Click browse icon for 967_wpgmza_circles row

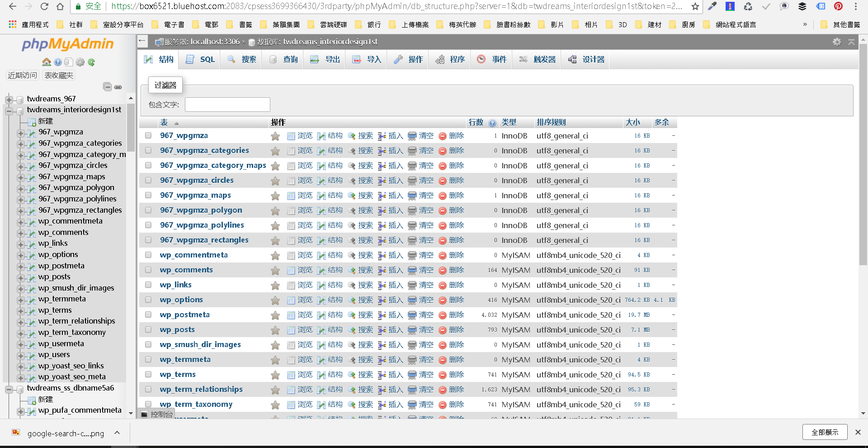(291, 181)
